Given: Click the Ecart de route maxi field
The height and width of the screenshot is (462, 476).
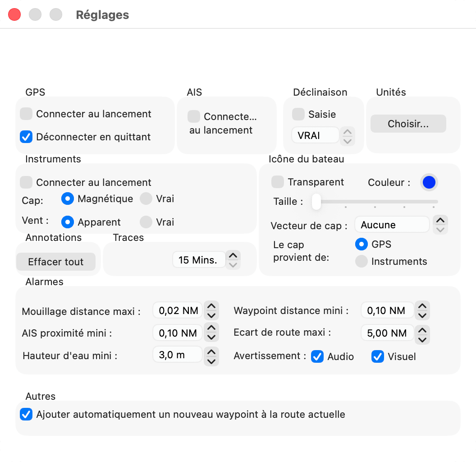Looking at the screenshot, I should [387, 333].
